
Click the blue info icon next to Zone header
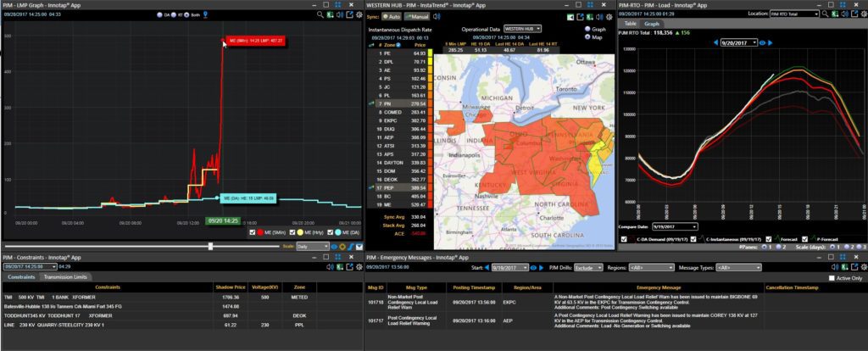pos(398,44)
